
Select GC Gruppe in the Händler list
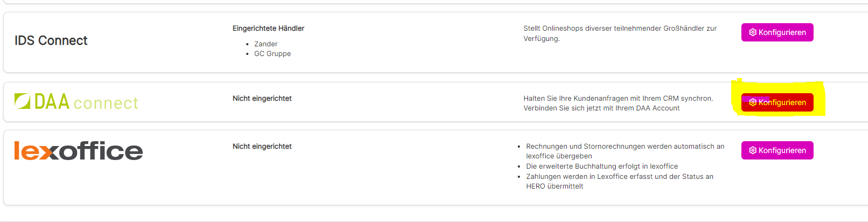pyautogui.click(x=273, y=54)
